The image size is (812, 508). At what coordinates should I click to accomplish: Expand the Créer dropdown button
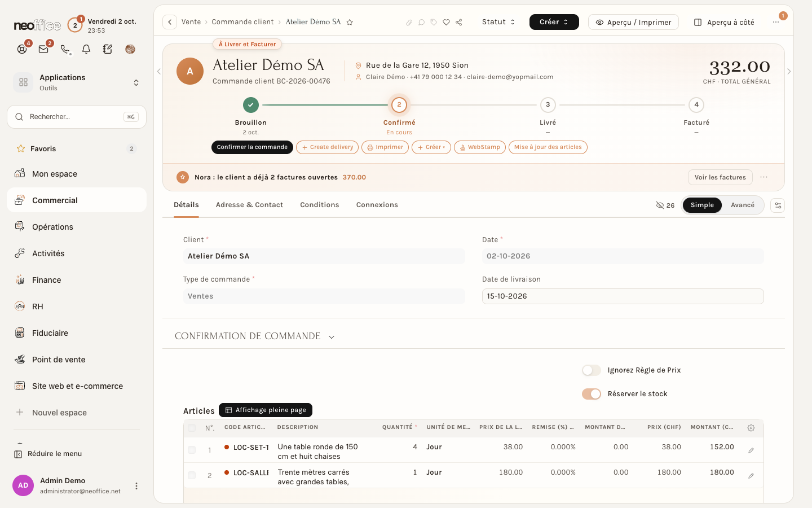(554, 22)
